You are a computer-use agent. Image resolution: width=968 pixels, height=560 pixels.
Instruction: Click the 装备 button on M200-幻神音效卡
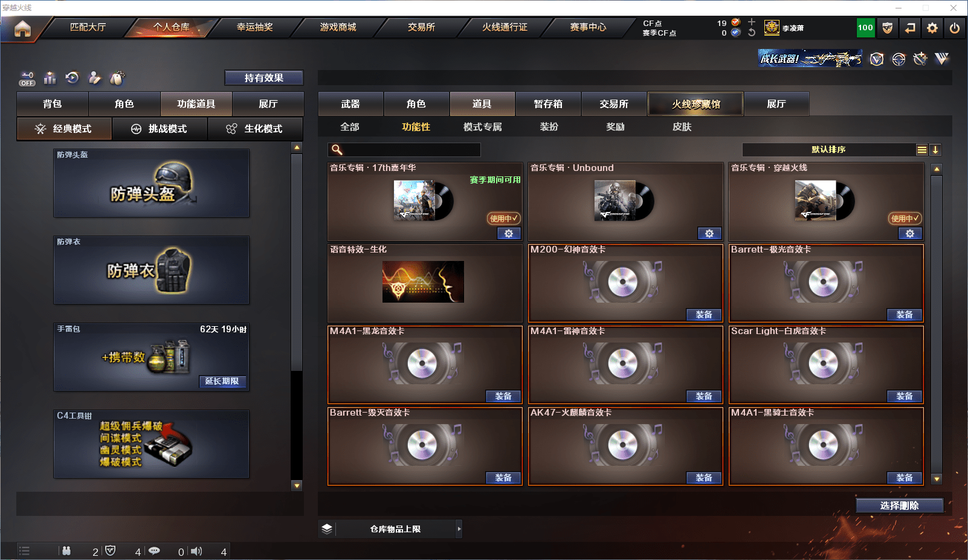coord(703,314)
